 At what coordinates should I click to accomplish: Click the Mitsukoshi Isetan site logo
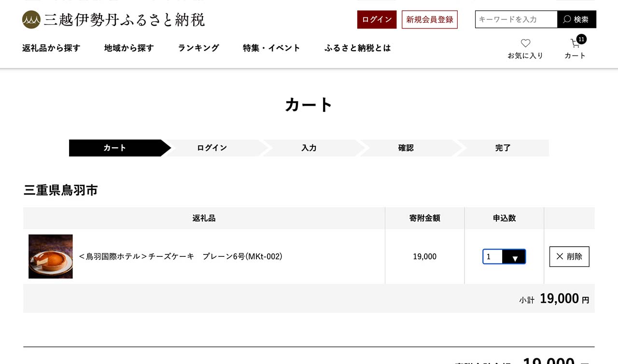tap(113, 20)
